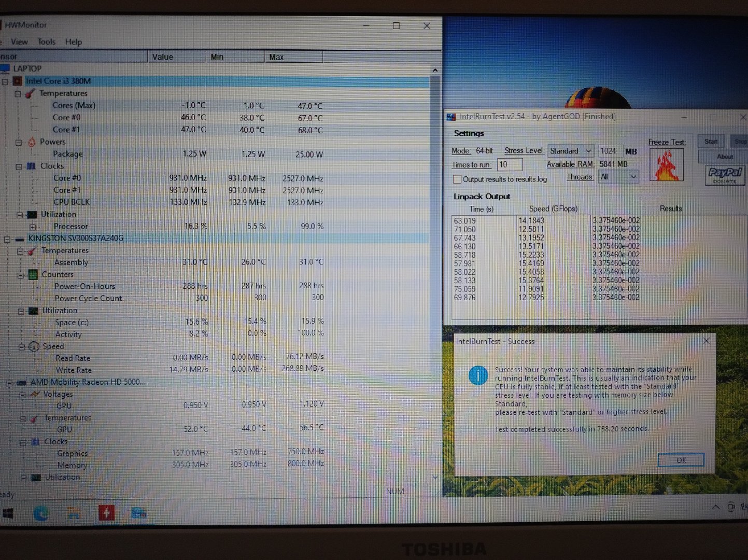Select the CPU BCLK row
The image size is (748, 560).
click(x=215, y=202)
